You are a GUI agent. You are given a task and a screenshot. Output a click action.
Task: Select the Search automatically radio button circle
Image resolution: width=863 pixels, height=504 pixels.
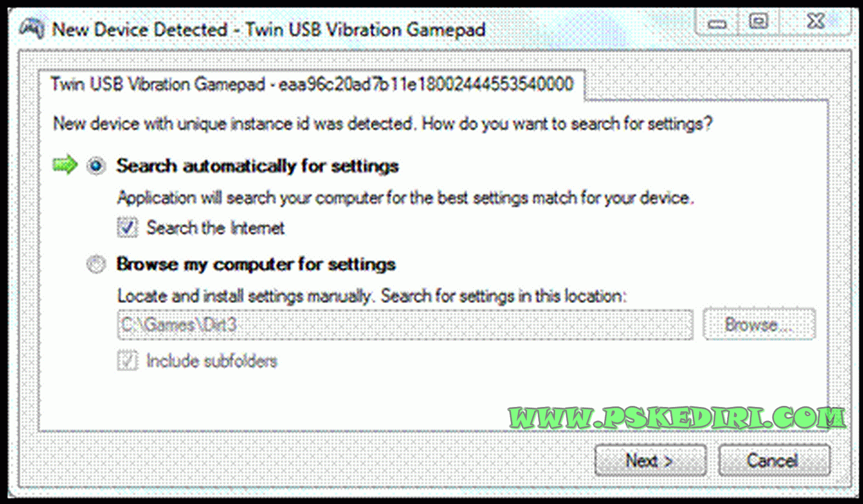[x=96, y=166]
